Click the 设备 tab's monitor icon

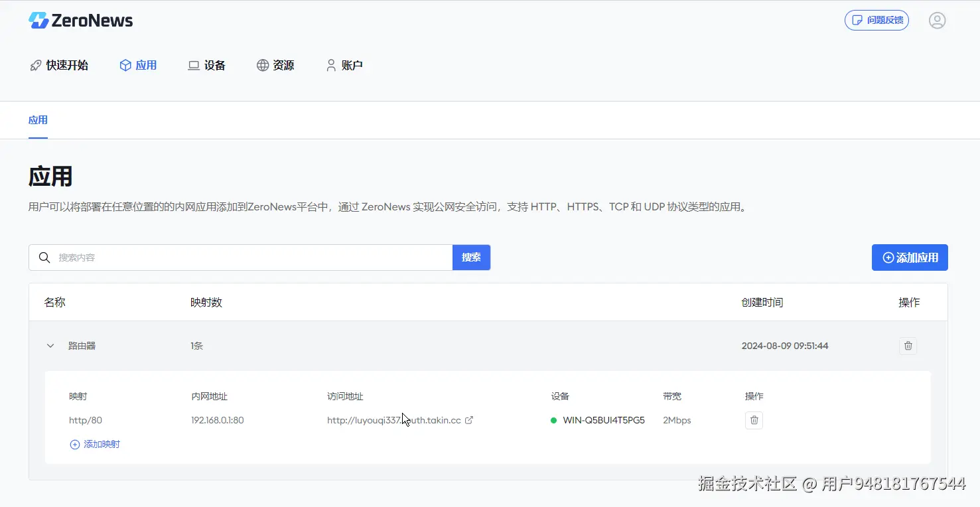click(x=192, y=64)
